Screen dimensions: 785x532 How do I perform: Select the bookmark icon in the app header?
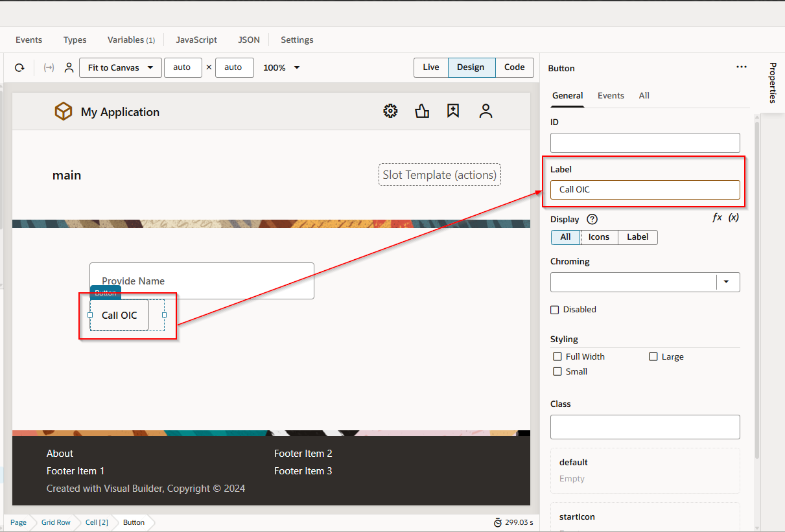click(453, 111)
